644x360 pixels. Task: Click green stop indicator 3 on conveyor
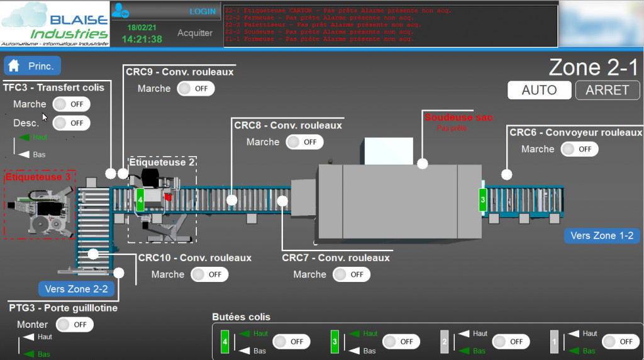pos(483,199)
